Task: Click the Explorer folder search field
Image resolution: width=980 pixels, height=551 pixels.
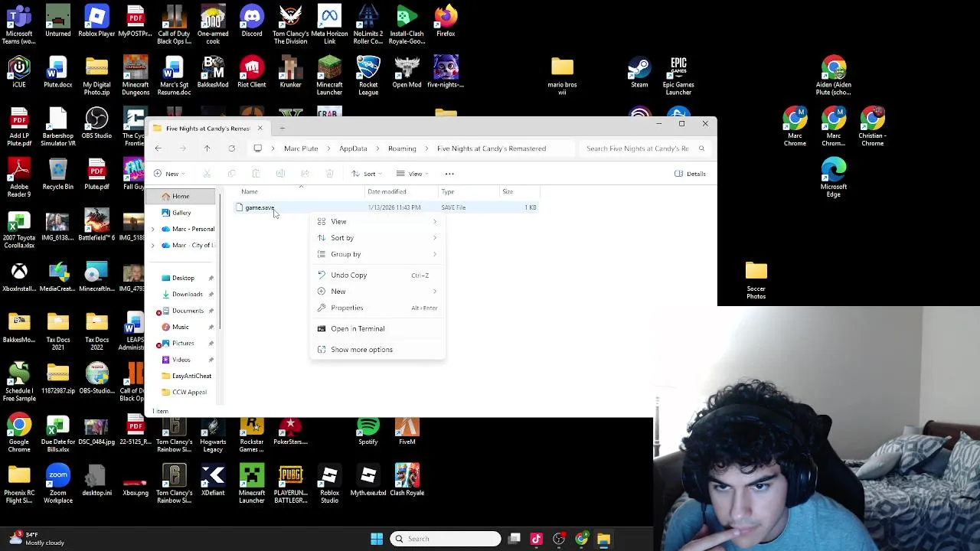Action: pos(645,148)
